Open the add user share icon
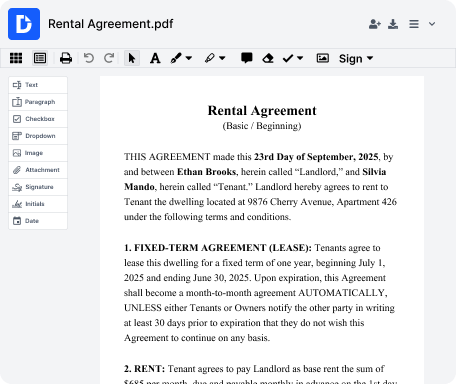 tap(375, 24)
